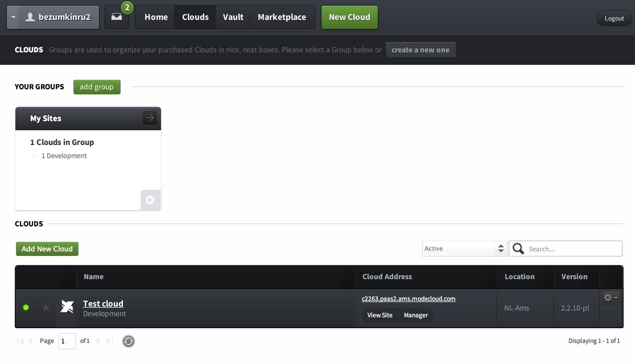The height and width of the screenshot is (364, 635).
Task: Open the Active status filter dropdown
Action: (464, 249)
